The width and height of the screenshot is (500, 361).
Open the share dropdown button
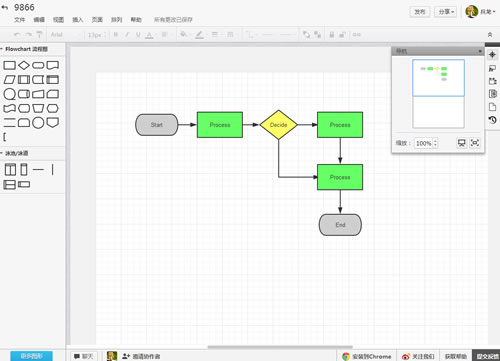tap(446, 12)
